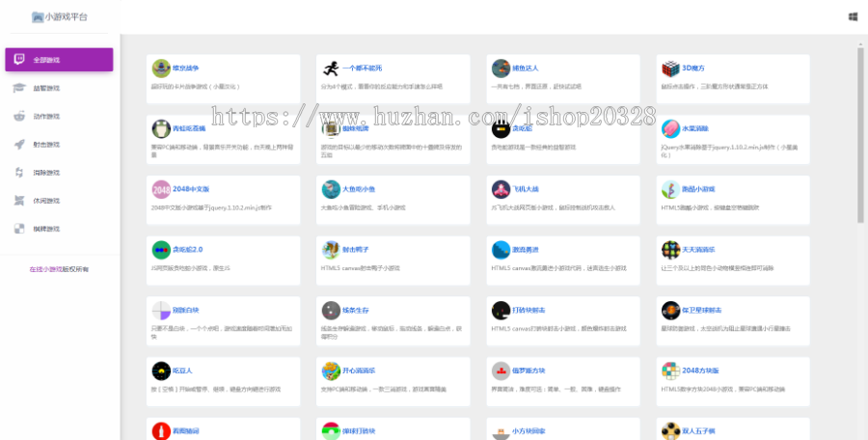Click the grey 线条生存 icon

pos(331,311)
